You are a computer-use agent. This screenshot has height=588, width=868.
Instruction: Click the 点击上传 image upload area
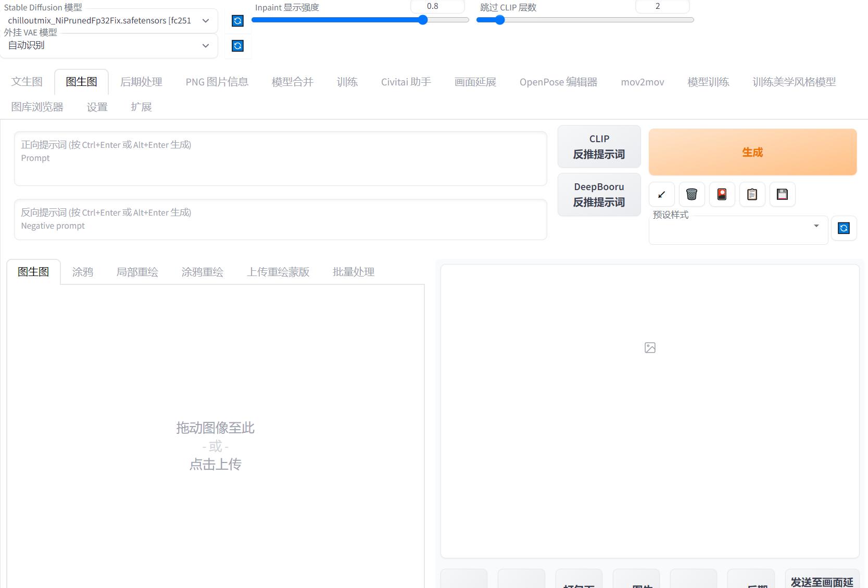tap(216, 464)
